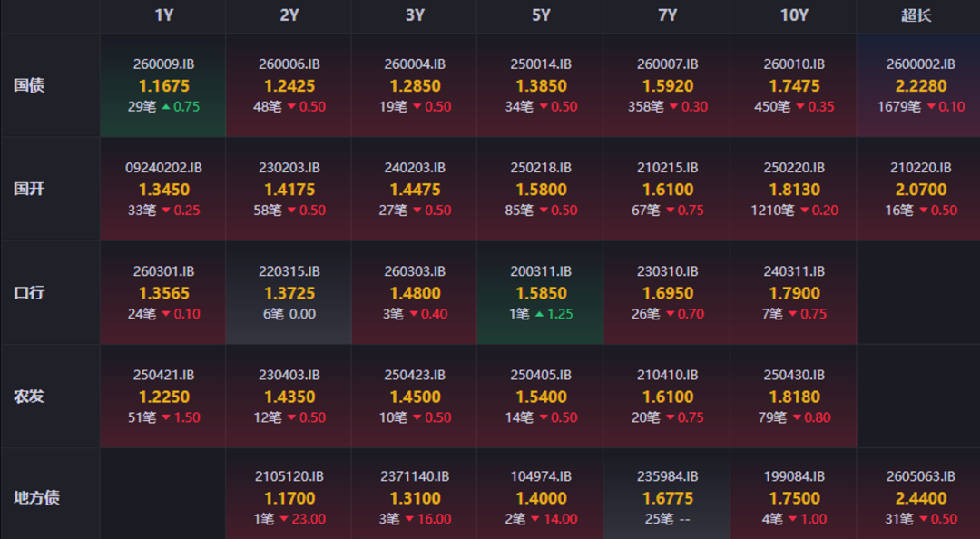Screen dimensions: 980x539
Task: Open bond 260009.IB green cell
Action: point(163,85)
